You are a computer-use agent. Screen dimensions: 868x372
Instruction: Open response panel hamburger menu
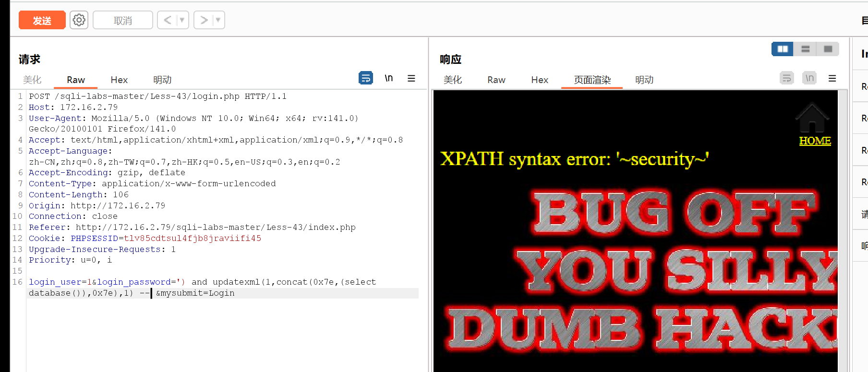[x=832, y=78]
